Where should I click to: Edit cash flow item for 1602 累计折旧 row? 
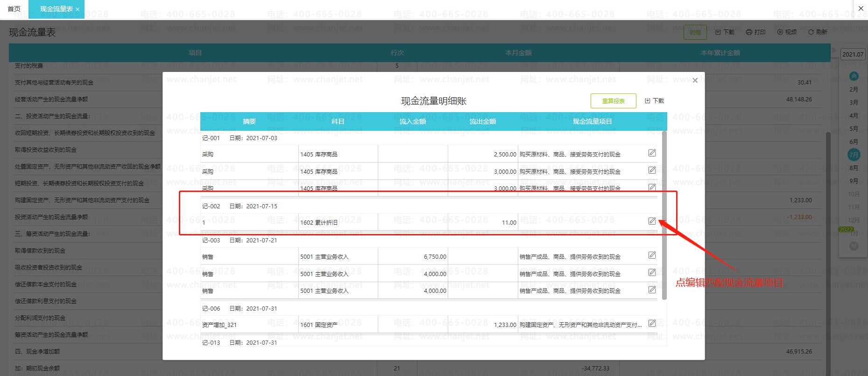pos(652,221)
